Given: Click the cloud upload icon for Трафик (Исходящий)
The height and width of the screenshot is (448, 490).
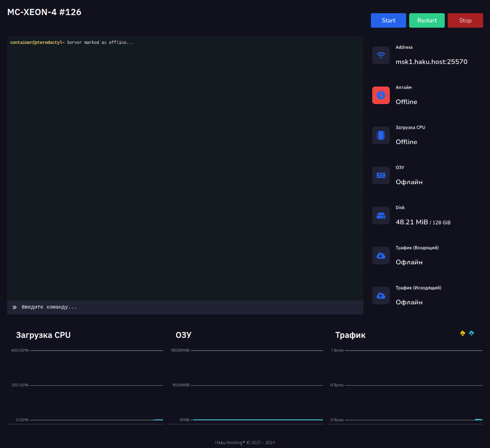Looking at the screenshot, I should tap(381, 296).
